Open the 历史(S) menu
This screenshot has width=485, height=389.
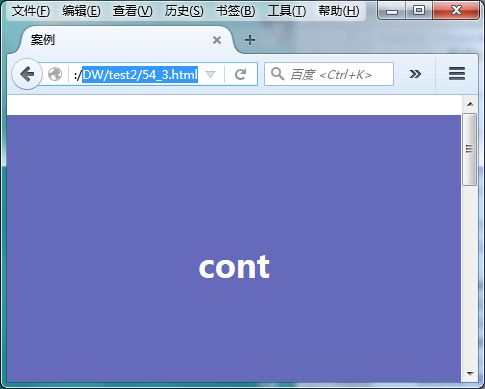coord(184,11)
